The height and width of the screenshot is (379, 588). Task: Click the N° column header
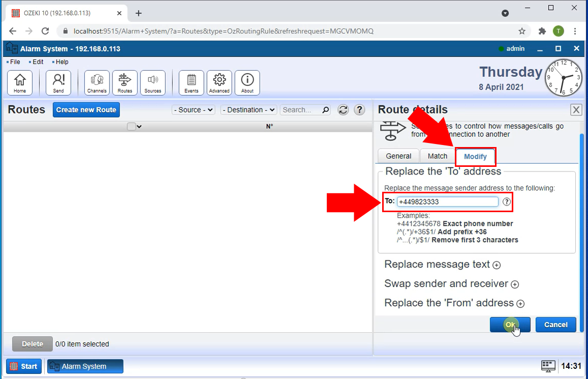point(269,127)
